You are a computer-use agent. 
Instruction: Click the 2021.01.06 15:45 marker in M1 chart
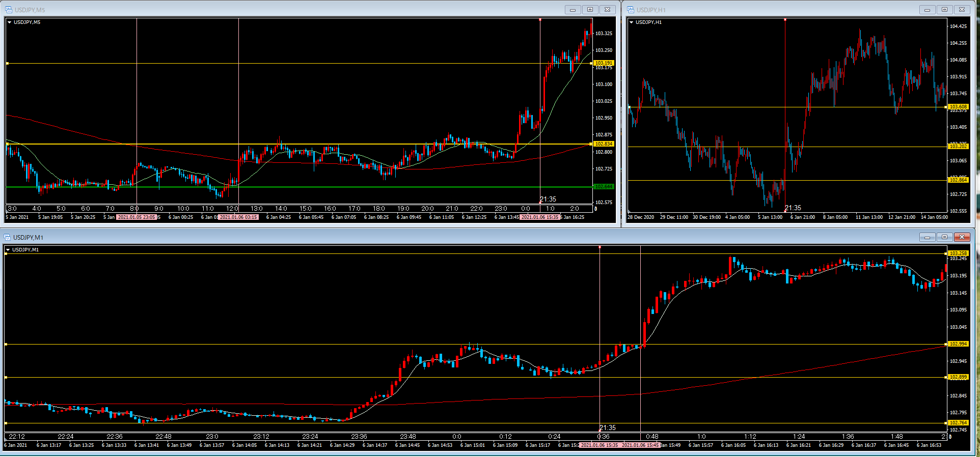[640, 445]
